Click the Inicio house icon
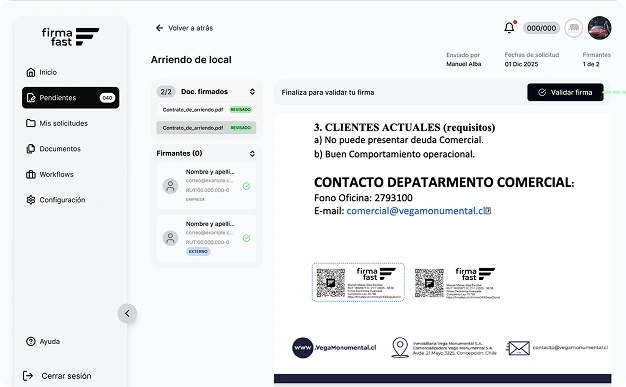Image resolution: width=626 pixels, height=387 pixels. click(x=31, y=72)
